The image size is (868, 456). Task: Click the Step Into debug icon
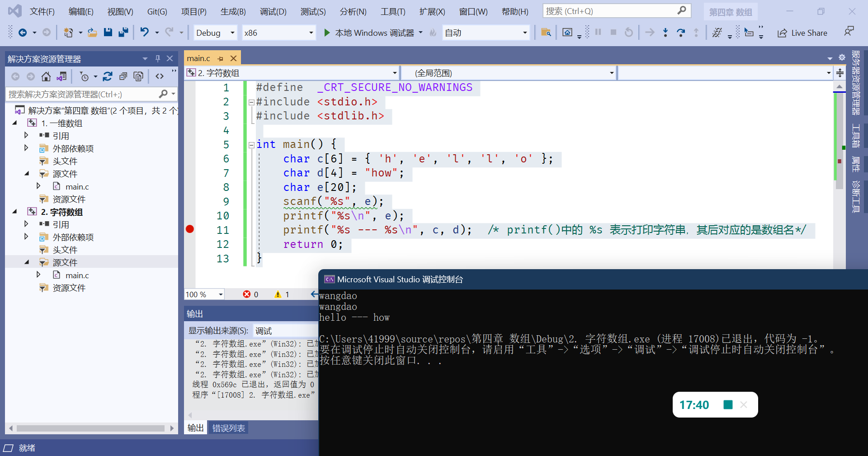(x=665, y=33)
